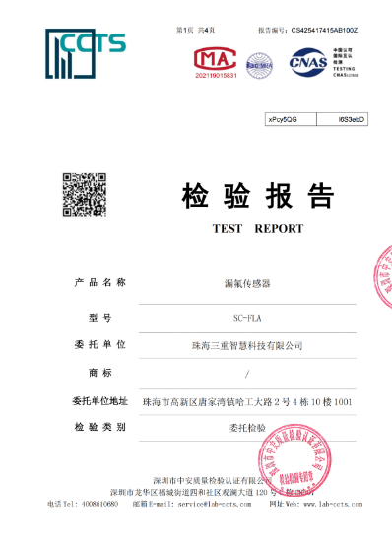Select the product name 漏氟传感器
This screenshot has height=551, width=392.
pyautogui.click(x=247, y=283)
